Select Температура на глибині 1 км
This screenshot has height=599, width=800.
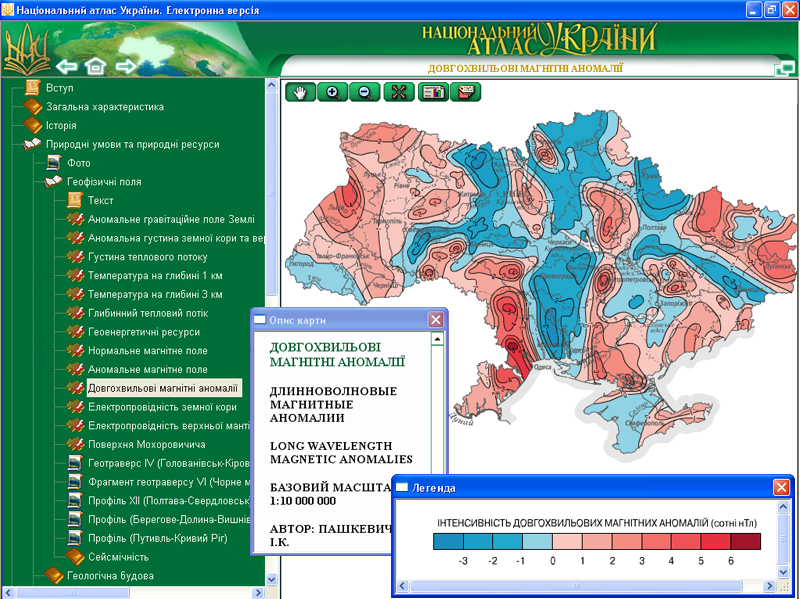(155, 276)
